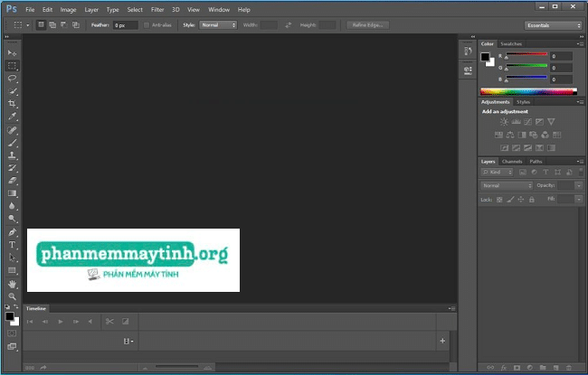Select the Eyedropper tool
This screenshot has height=375, width=588.
pos(13,117)
